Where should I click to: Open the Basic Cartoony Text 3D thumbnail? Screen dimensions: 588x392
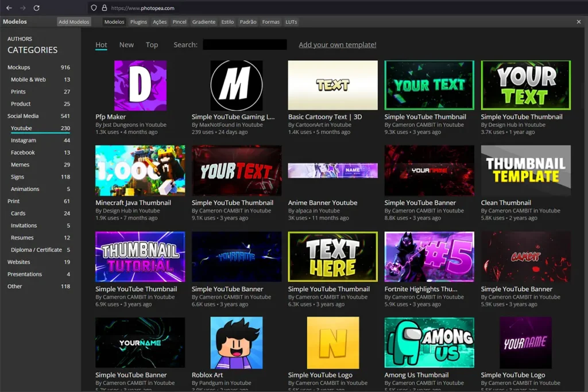[332, 86]
